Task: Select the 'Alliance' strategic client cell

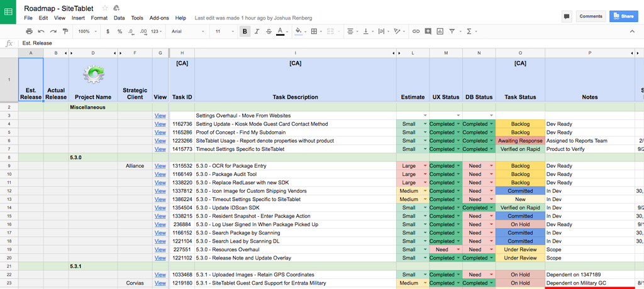Action: pyautogui.click(x=135, y=166)
